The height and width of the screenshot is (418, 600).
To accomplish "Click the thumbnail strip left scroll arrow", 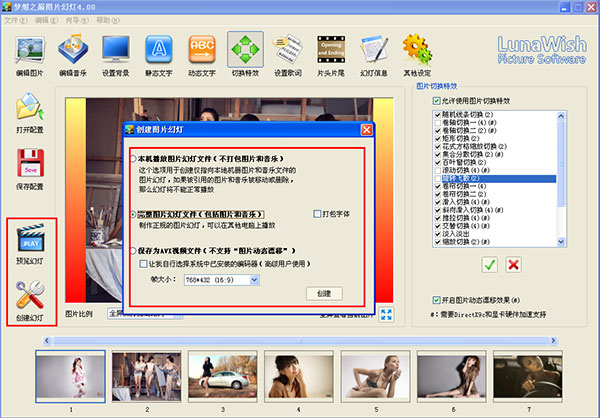I will pos(47,340).
